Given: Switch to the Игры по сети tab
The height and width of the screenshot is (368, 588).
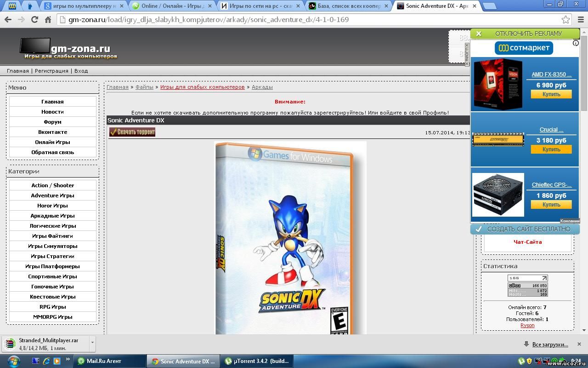Looking at the screenshot, I should pos(260,6).
